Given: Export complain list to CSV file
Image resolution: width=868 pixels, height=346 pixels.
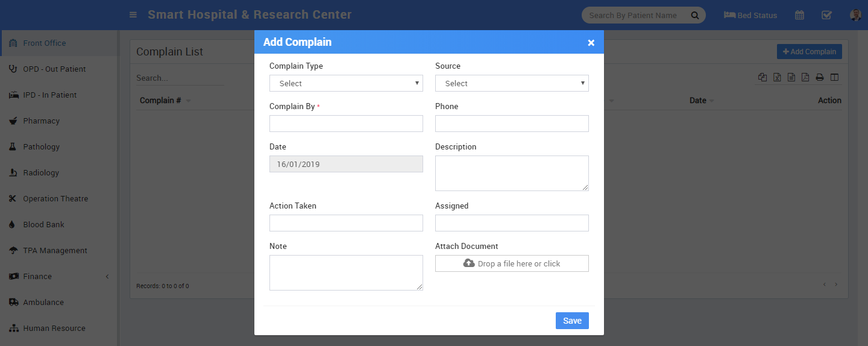Looking at the screenshot, I should coord(791,77).
